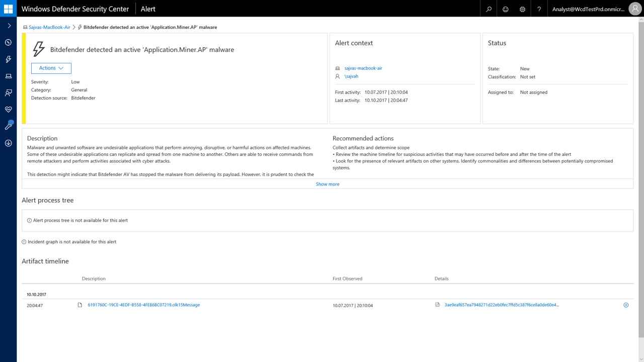Click the info icon beside incident graph message
Screen dimensions: 644x362
24,242
